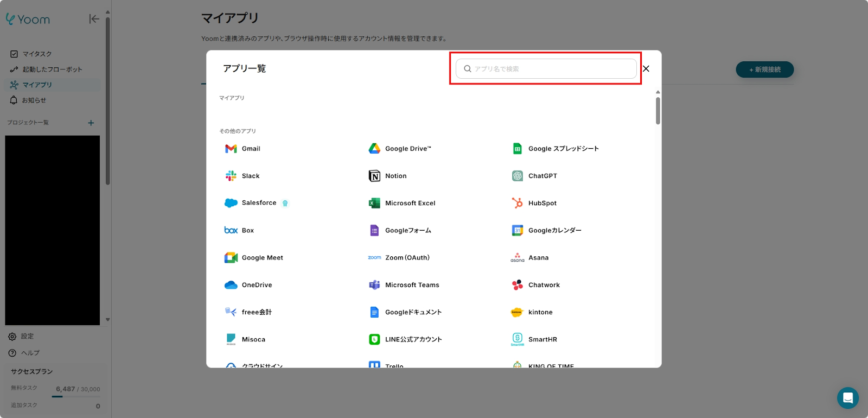Click the 新規接続 button
The width and height of the screenshot is (868, 418).
click(764, 69)
